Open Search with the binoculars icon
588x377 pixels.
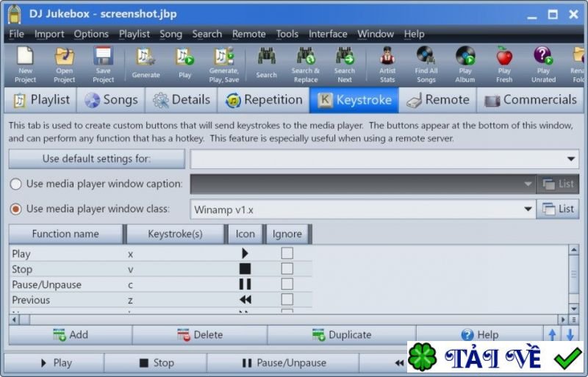coord(266,65)
